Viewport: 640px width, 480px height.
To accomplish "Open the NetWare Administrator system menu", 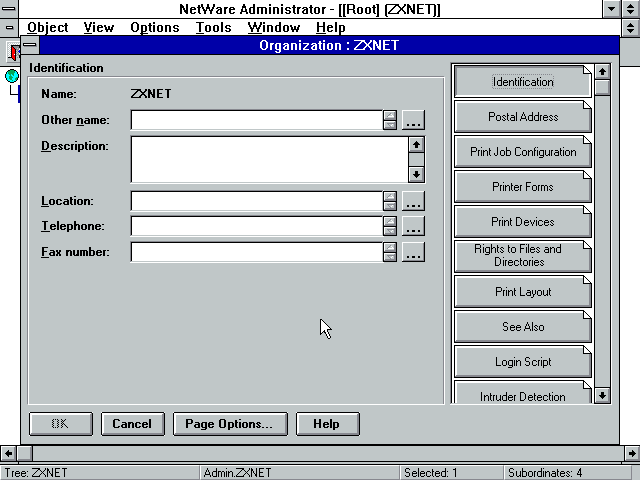I will coord(9,9).
